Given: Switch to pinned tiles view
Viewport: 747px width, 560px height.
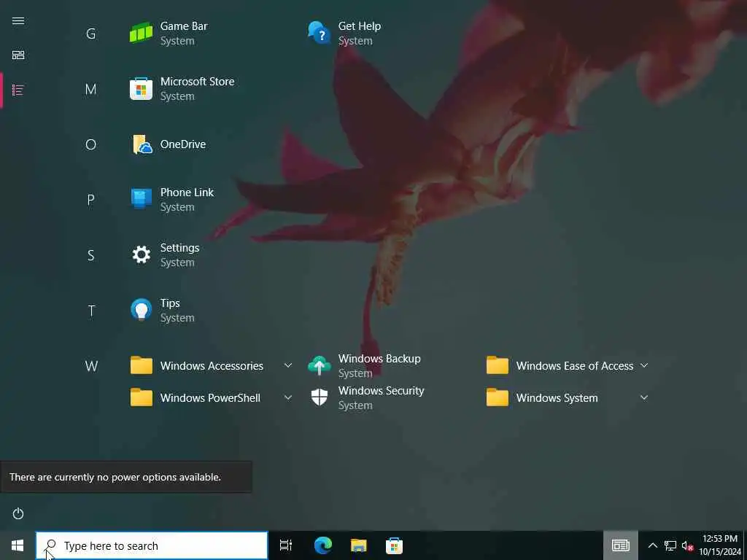Looking at the screenshot, I should 18,55.
